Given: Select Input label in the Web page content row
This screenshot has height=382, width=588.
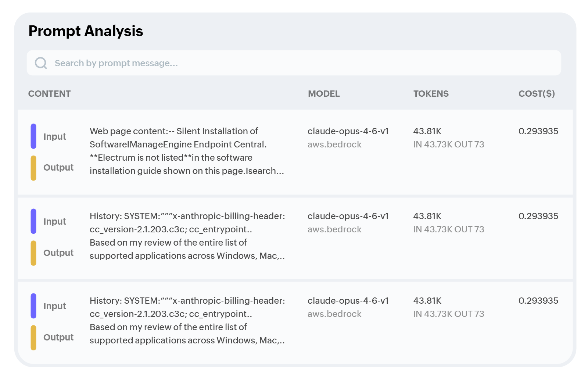Looking at the screenshot, I should tap(54, 136).
